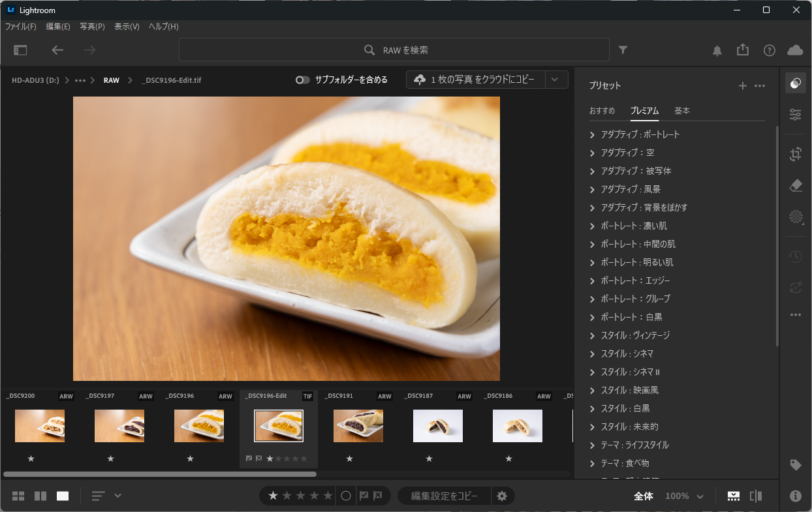Open the 写真(P) menu
This screenshot has height=512, width=812.
[92, 27]
